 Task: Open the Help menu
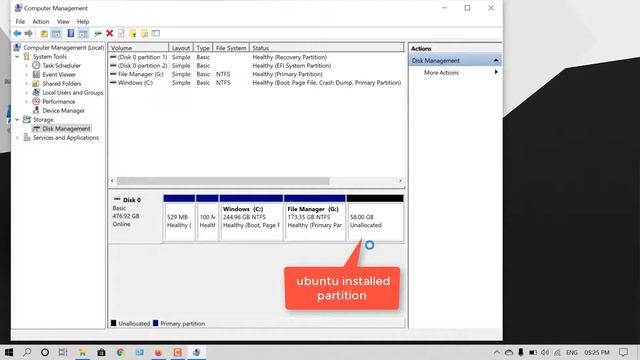[x=83, y=22]
